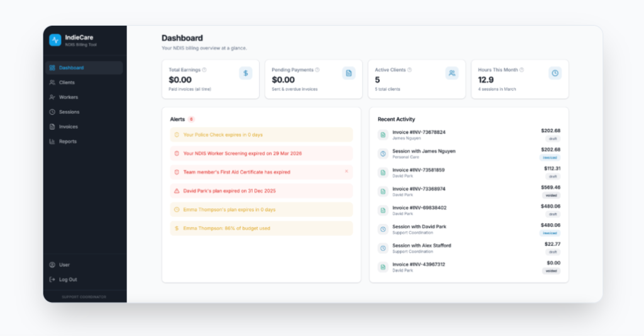Click the invoice icon for INV-73581859
This screenshot has width=644, height=336.
click(x=383, y=172)
